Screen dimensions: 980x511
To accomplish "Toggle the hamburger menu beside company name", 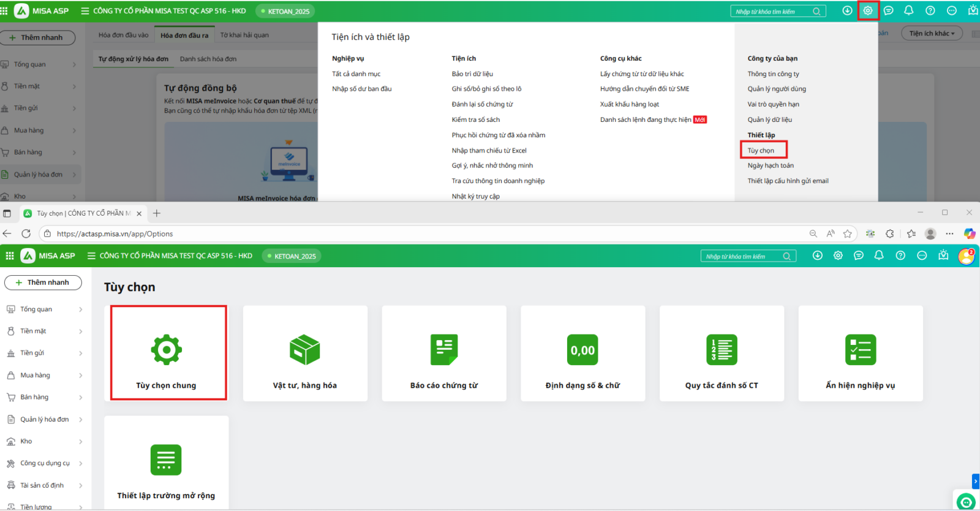I will (x=91, y=255).
